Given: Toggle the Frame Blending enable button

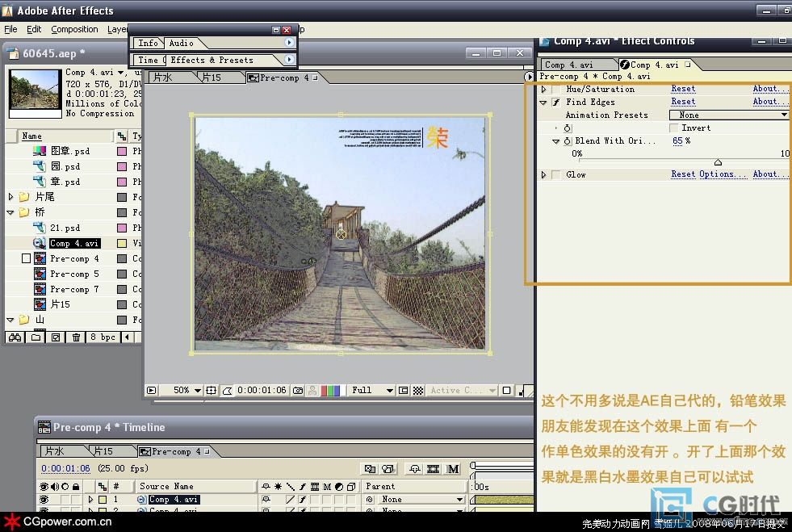Looking at the screenshot, I should [x=433, y=469].
